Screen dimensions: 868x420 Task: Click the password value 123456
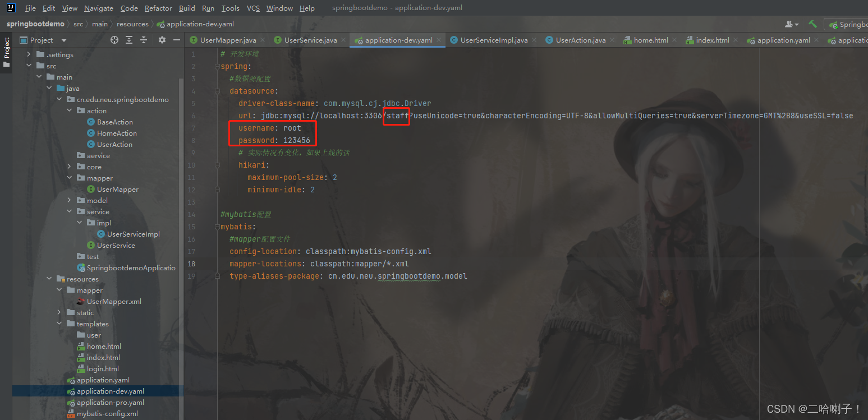297,140
